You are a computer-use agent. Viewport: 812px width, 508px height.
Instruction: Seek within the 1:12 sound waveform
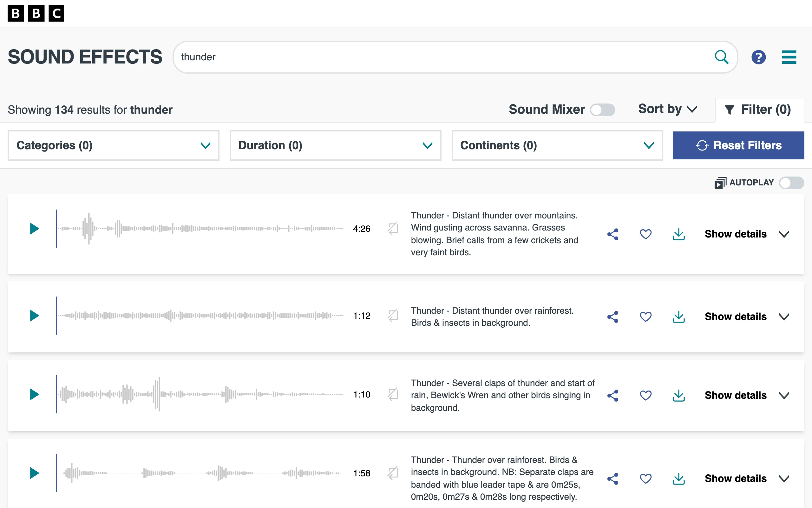click(x=200, y=316)
